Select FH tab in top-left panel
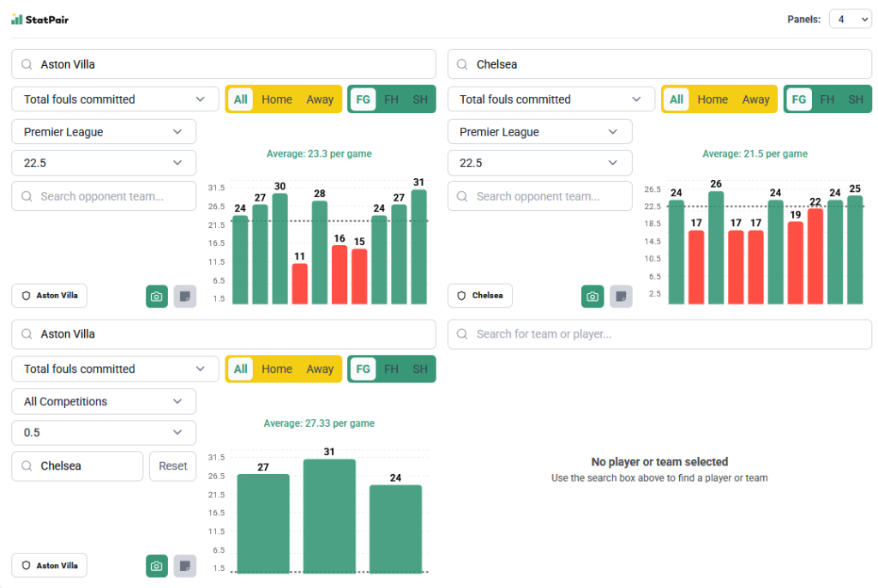 [x=391, y=99]
